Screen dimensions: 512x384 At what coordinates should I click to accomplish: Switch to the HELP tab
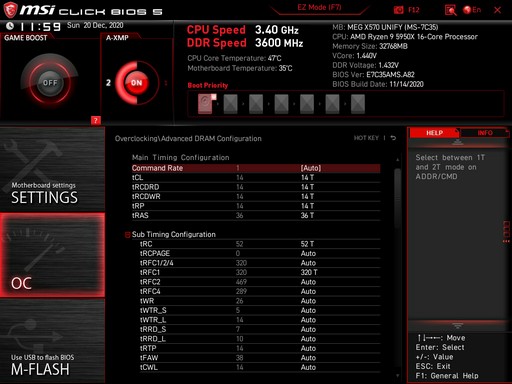click(x=434, y=133)
